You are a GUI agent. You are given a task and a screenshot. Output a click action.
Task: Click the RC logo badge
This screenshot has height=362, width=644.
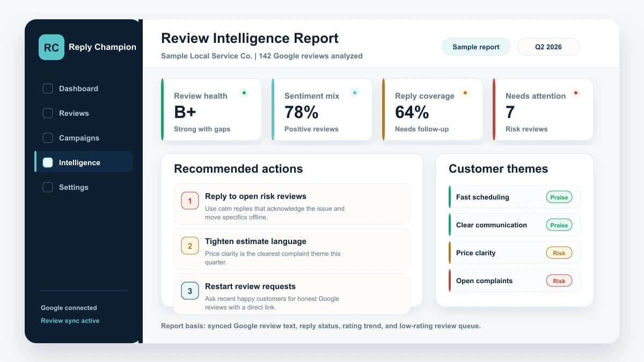(x=52, y=47)
